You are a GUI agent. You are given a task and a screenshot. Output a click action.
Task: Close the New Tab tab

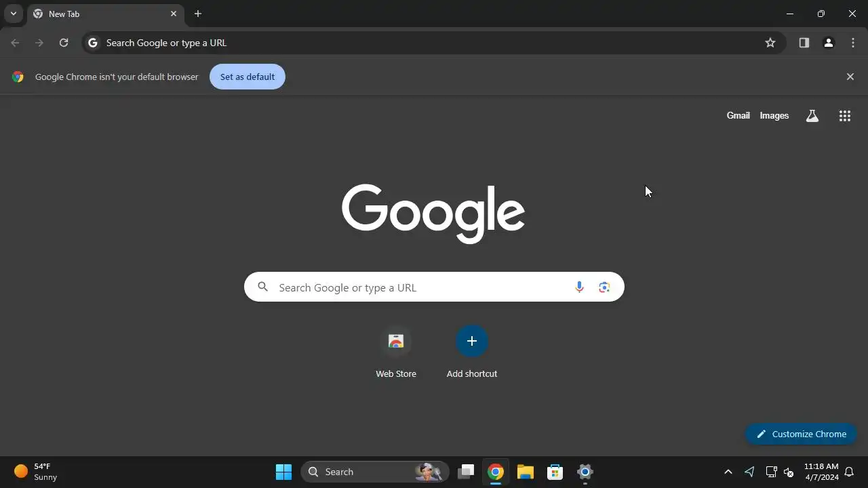(x=174, y=14)
